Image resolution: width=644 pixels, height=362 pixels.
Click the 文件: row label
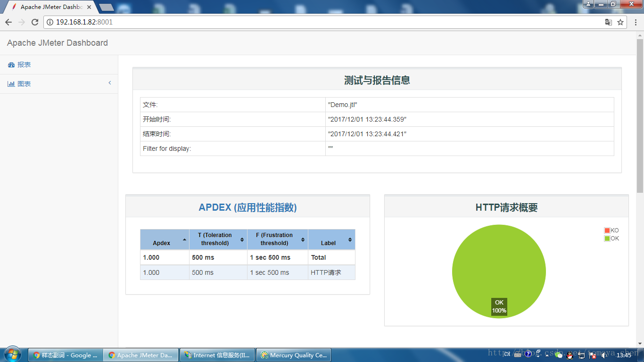click(150, 105)
